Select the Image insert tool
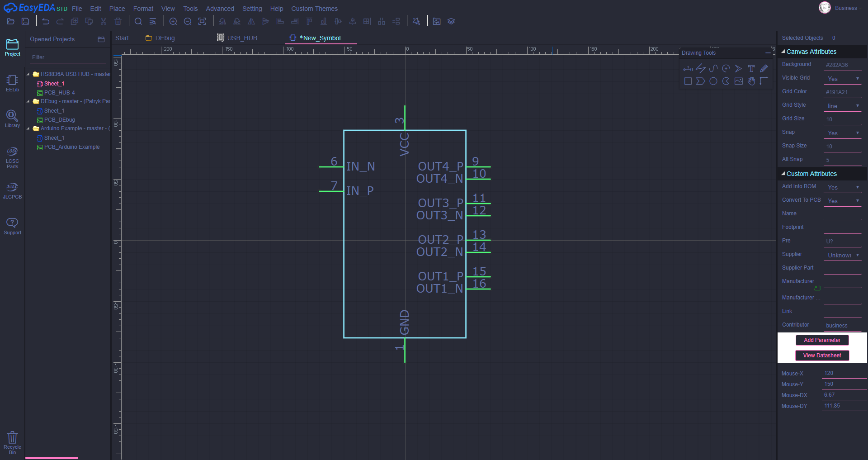868x460 pixels. point(738,81)
